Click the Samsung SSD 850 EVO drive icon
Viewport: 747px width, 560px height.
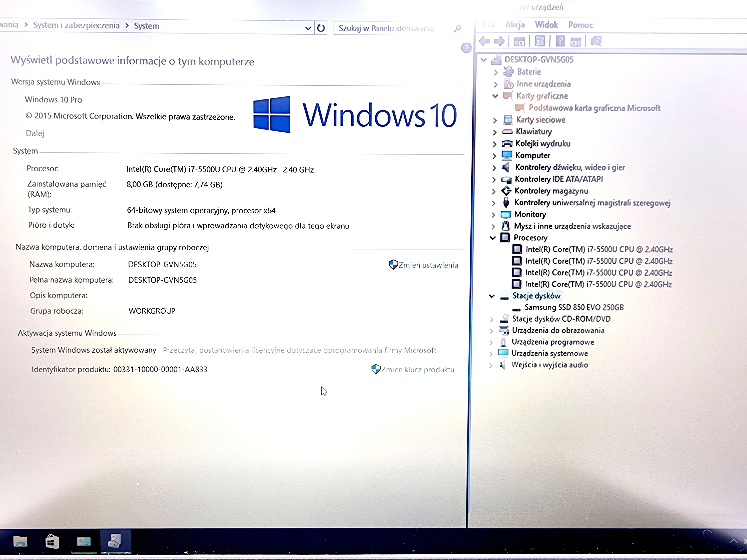click(x=516, y=309)
